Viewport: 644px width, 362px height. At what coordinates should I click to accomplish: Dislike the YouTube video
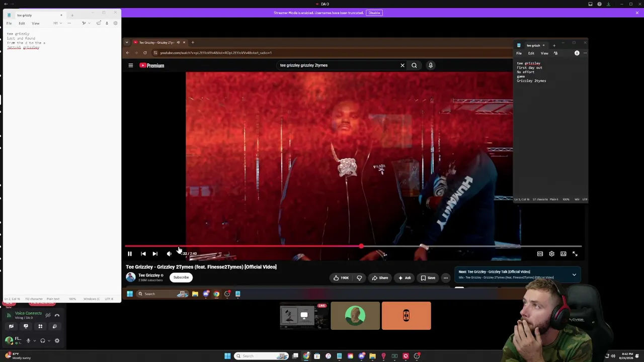(x=359, y=278)
